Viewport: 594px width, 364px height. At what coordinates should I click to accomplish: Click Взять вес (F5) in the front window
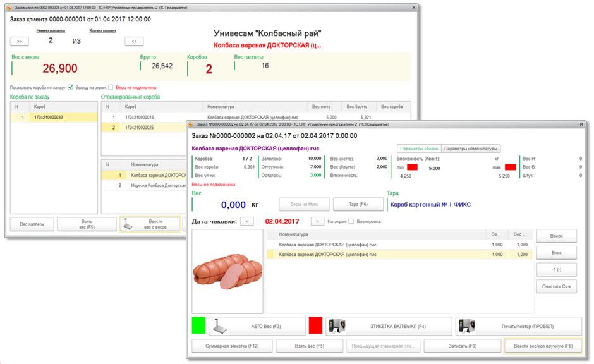(x=310, y=346)
